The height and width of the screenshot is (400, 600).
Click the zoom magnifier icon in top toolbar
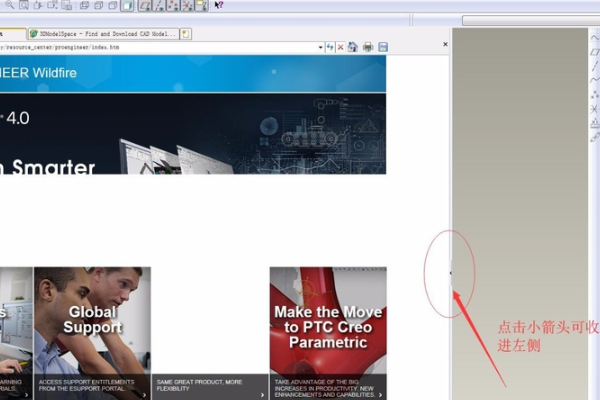9,6
